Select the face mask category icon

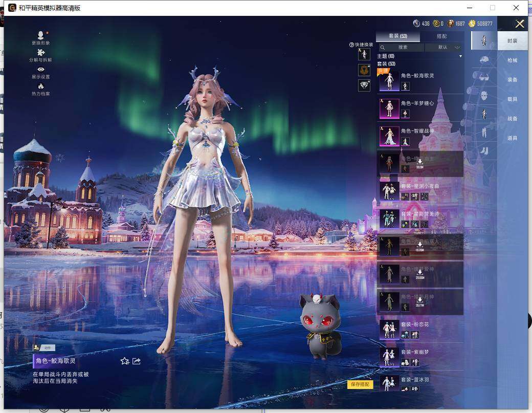484,96
